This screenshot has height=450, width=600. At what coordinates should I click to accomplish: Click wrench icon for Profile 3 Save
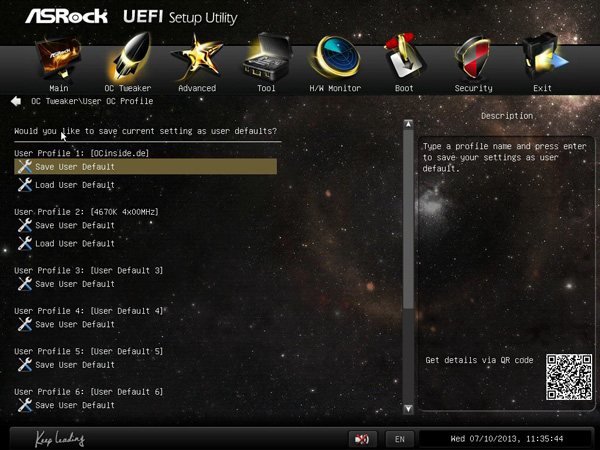click(25, 284)
